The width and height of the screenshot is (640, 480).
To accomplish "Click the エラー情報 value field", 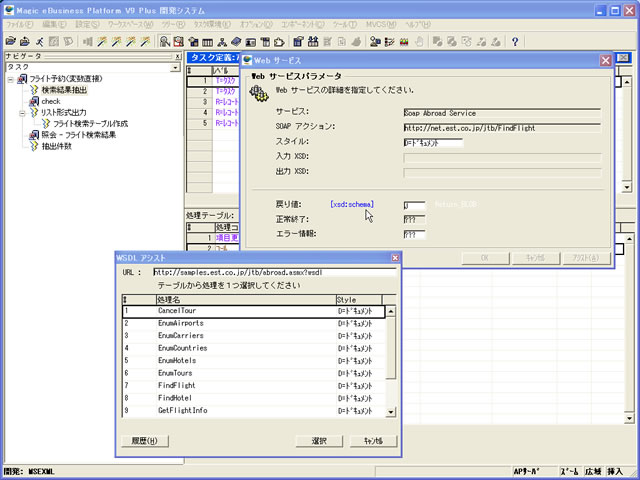I will pos(414,234).
